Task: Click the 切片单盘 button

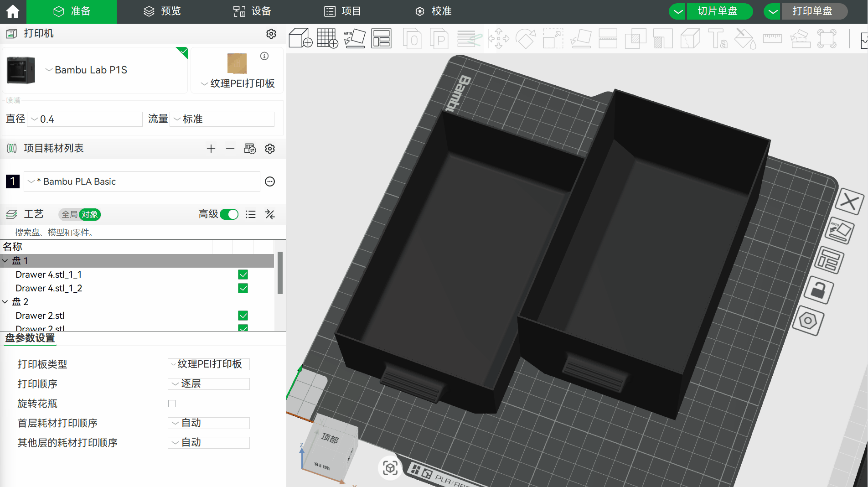Action: tap(720, 11)
